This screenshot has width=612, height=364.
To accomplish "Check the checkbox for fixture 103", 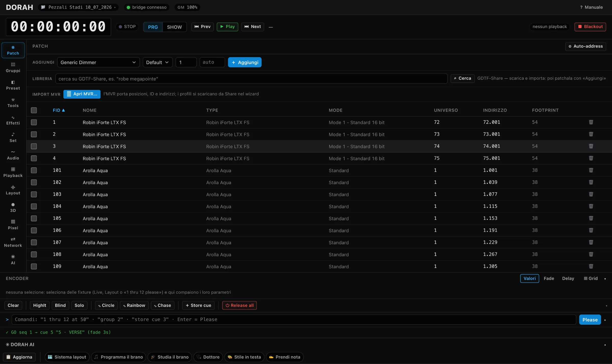I will pos(34,194).
